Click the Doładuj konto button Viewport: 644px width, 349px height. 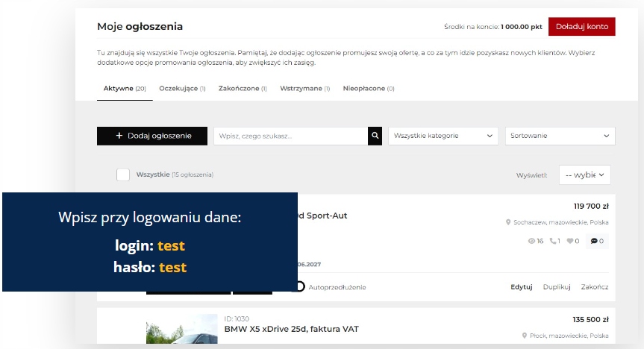pos(581,26)
